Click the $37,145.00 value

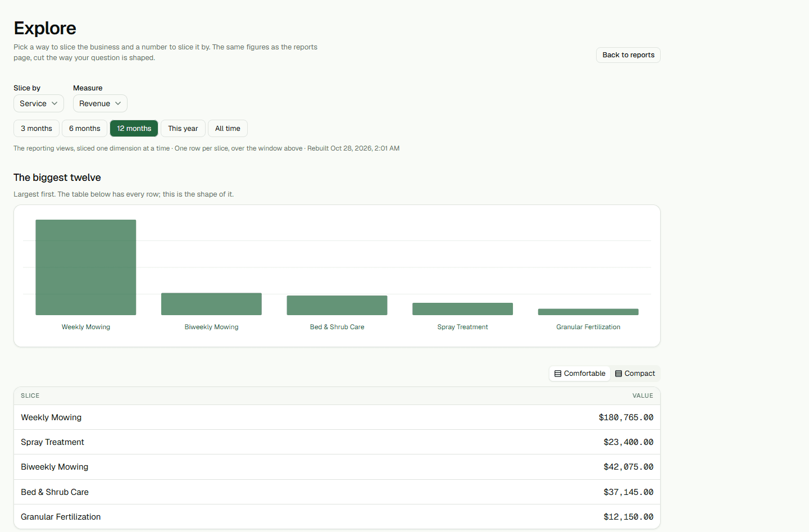coord(628,492)
